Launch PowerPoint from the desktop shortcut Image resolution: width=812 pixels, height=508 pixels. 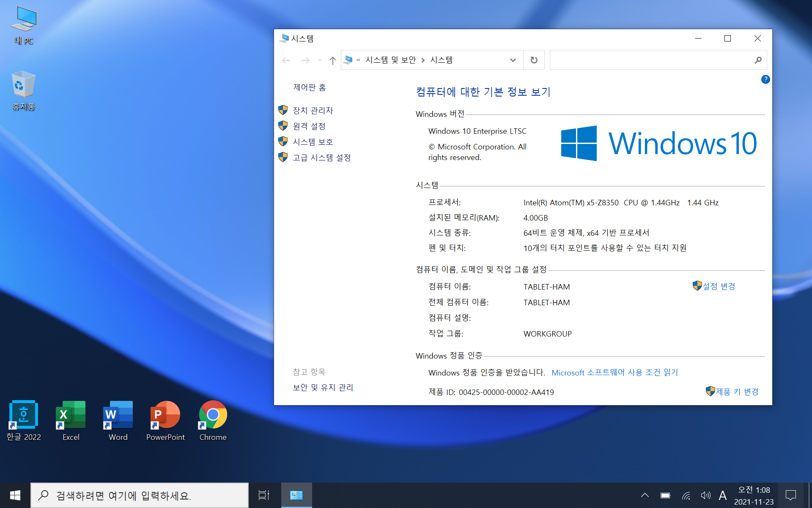(x=165, y=421)
